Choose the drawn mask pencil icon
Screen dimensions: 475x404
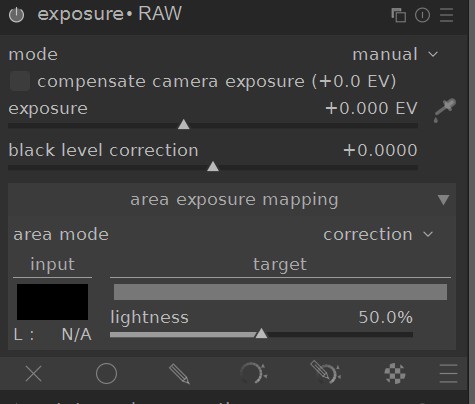[179, 373]
